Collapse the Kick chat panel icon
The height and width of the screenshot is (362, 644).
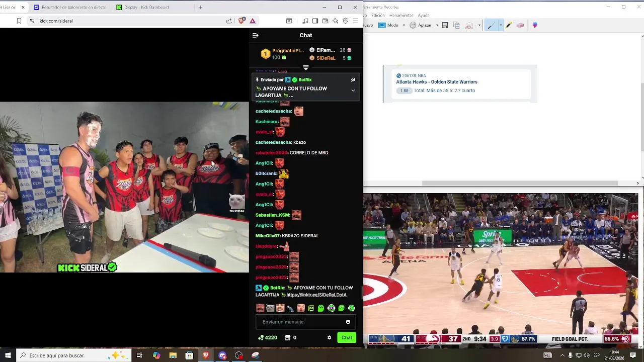click(x=255, y=35)
